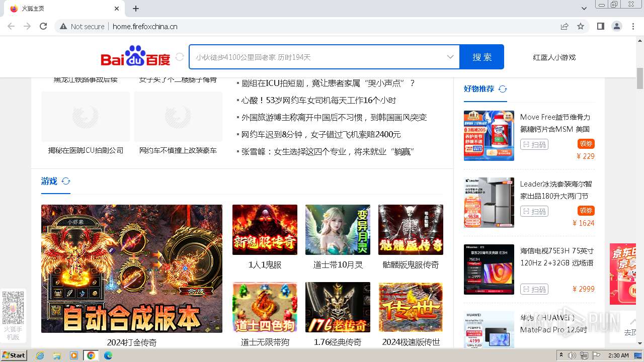
Task: Click the 火狐手机版 QR code
Action: pyautogui.click(x=13, y=307)
